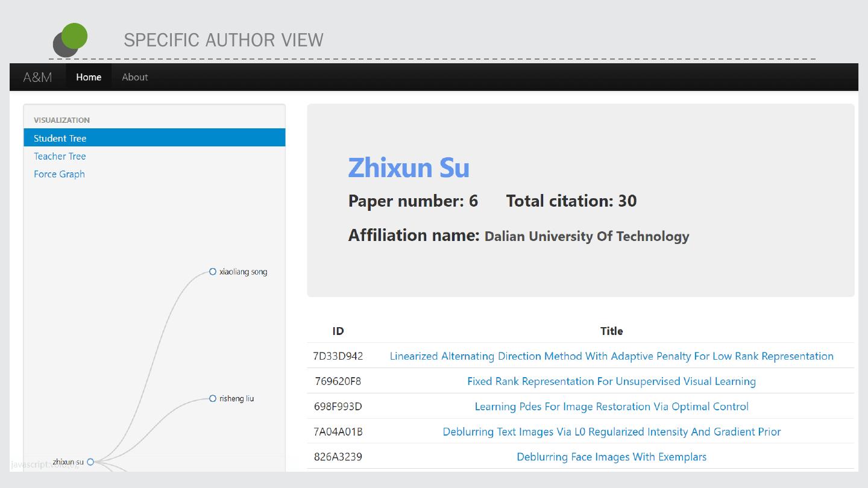Click the Zhixun Su author heading
This screenshot has width=868, height=488.
tap(409, 167)
